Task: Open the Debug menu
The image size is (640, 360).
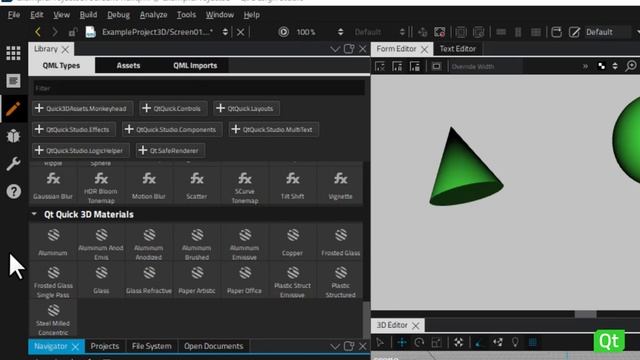Action: (x=118, y=15)
